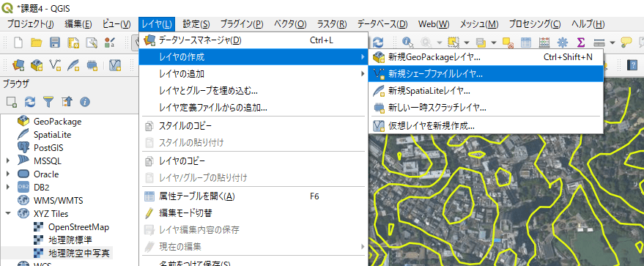Click New Virtual Layer toolbar icon
Screen dimensions: 644x266
point(116,65)
